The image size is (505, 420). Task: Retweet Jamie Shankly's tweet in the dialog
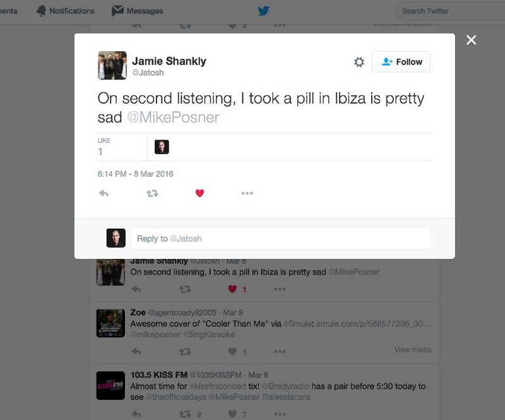152,193
